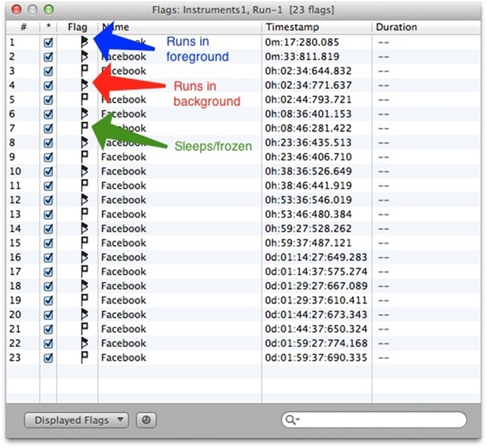Select the flag marker icon on row 14
The image size is (487, 448).
pyautogui.click(x=85, y=228)
